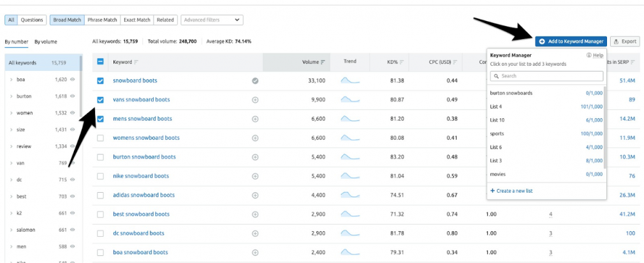Switch to Related keywords tab
644x263 pixels.
pos(165,20)
